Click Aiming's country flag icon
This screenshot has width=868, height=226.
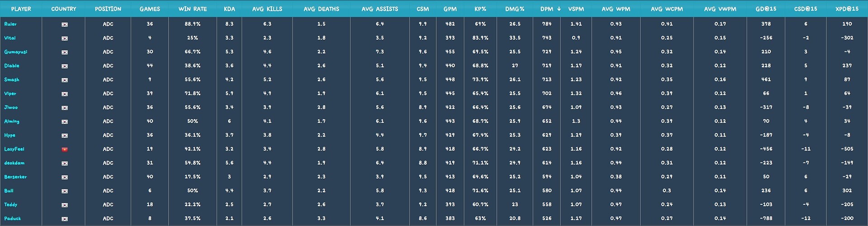pos(65,122)
